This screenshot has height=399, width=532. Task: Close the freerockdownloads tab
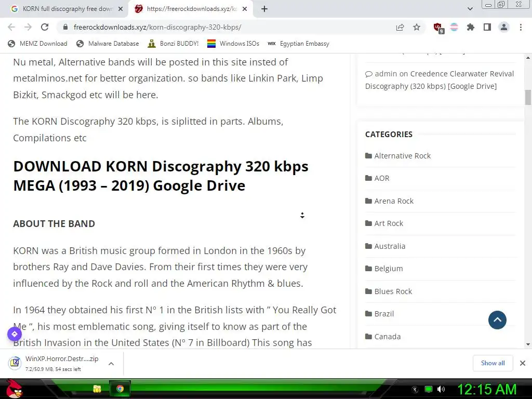245,9
